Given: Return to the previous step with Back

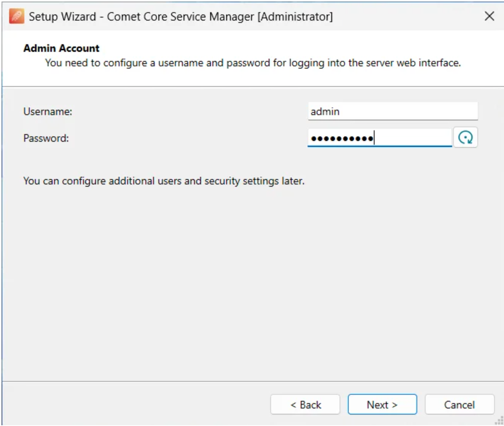Looking at the screenshot, I should click(x=305, y=404).
